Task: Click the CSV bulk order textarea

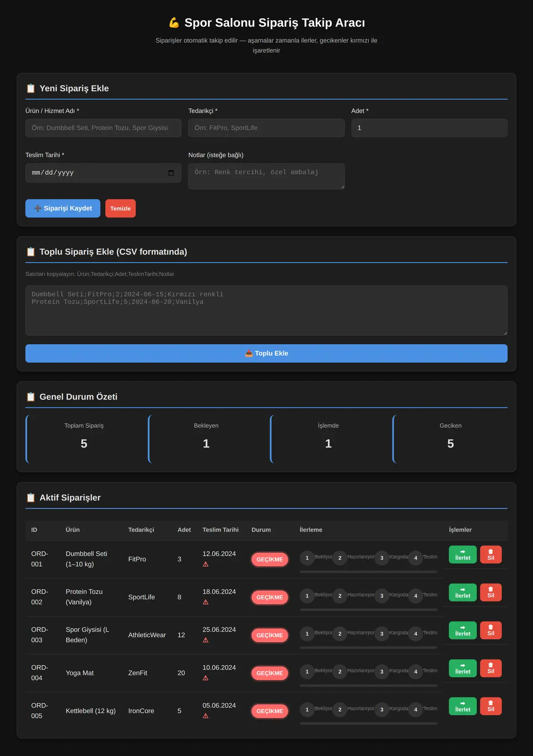Action: (266, 310)
